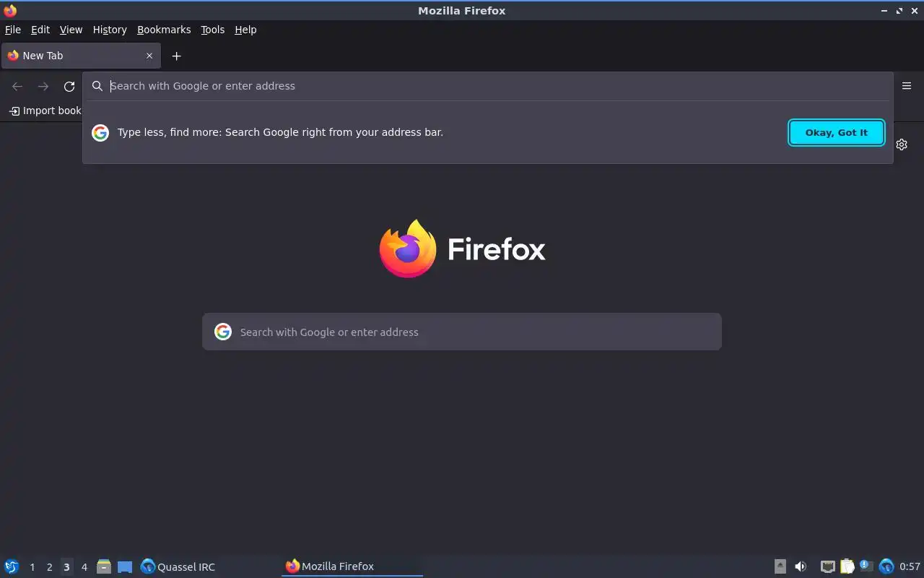Screen dimensions: 924x578
Task: Open the Tools menu
Action: coord(212,30)
